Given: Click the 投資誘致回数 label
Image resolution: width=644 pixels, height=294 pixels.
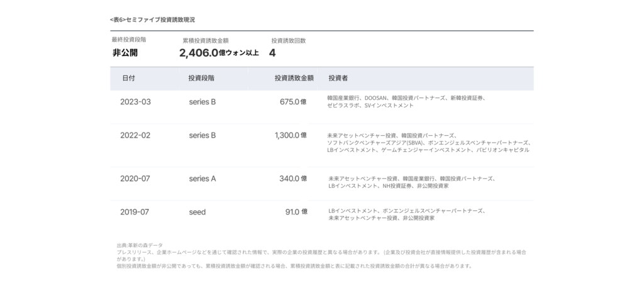Looking at the screenshot, I should click(289, 40).
